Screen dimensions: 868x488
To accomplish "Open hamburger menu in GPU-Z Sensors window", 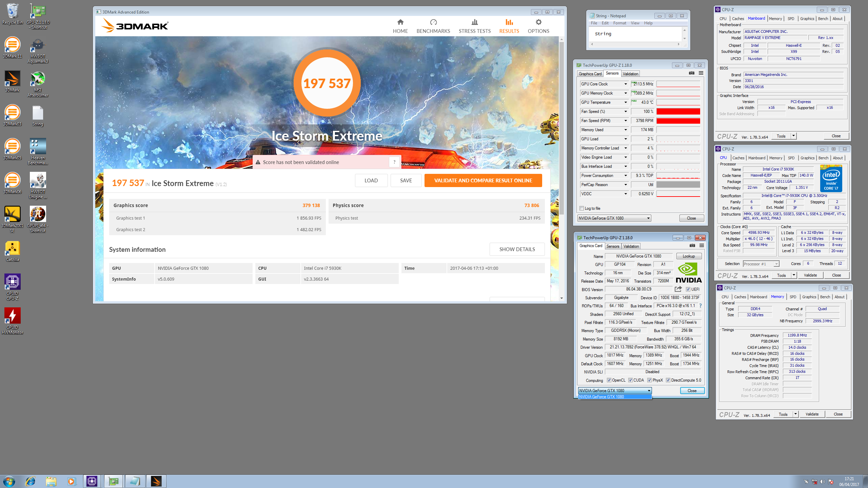I will (x=701, y=73).
